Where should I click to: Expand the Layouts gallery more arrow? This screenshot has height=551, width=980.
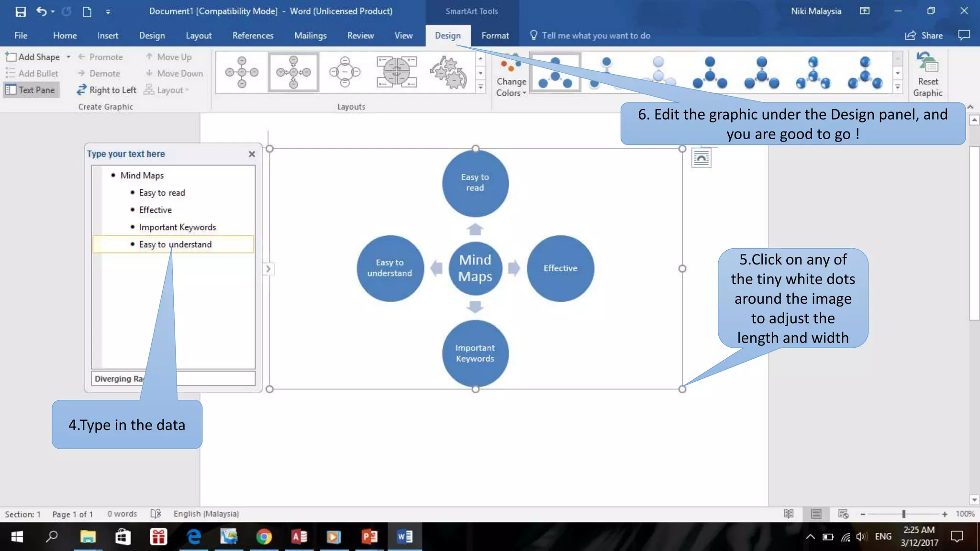tap(480, 87)
